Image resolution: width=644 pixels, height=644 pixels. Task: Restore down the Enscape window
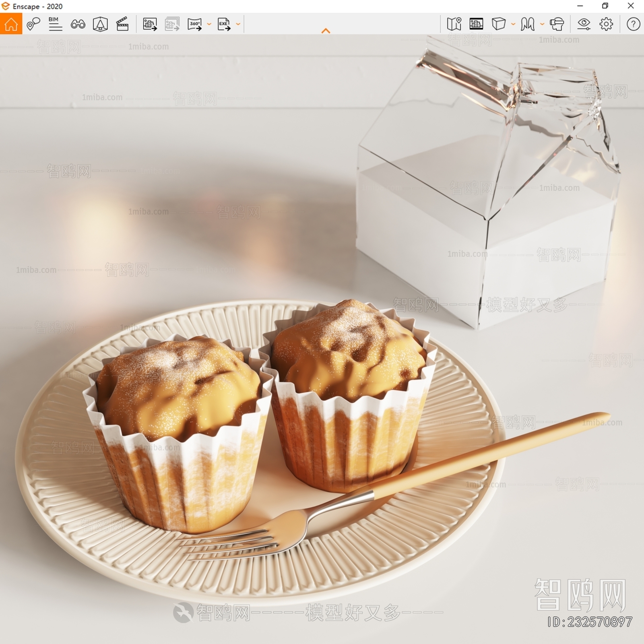(x=605, y=6)
